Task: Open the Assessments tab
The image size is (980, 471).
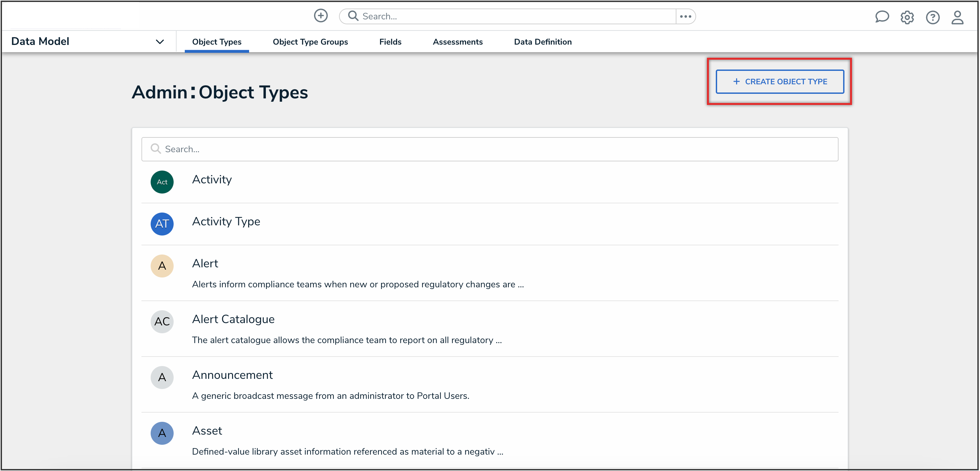Action: [457, 42]
